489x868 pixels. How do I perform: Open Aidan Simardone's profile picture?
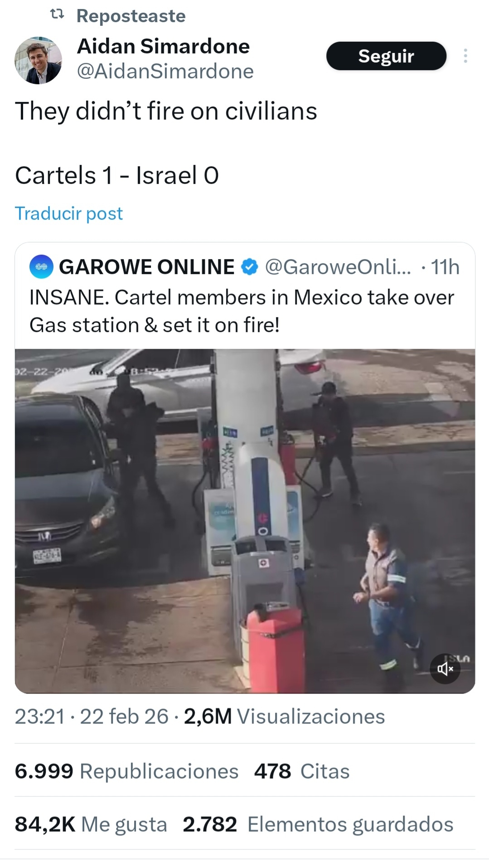coord(38,60)
